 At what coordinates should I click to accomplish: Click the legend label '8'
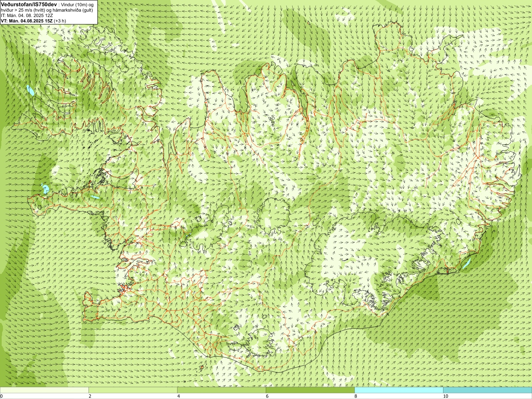(356, 396)
